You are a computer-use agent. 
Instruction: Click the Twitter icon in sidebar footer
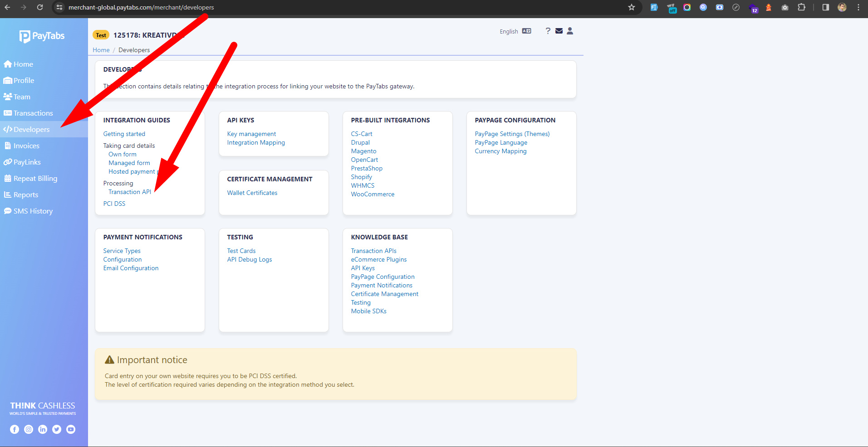pyautogui.click(x=57, y=429)
